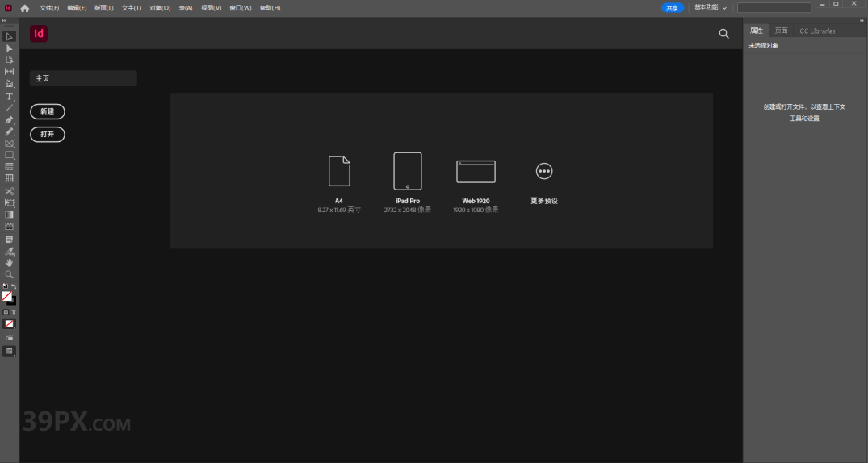Viewport: 868px width, 463px height.
Task: Select the Page tool
Action: point(9,60)
